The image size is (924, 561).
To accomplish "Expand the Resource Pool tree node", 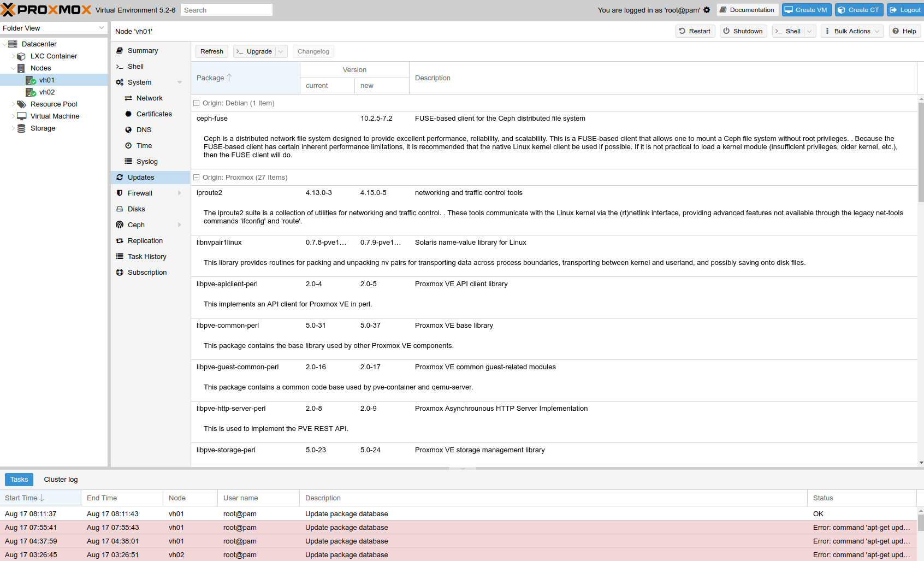I will [13, 104].
